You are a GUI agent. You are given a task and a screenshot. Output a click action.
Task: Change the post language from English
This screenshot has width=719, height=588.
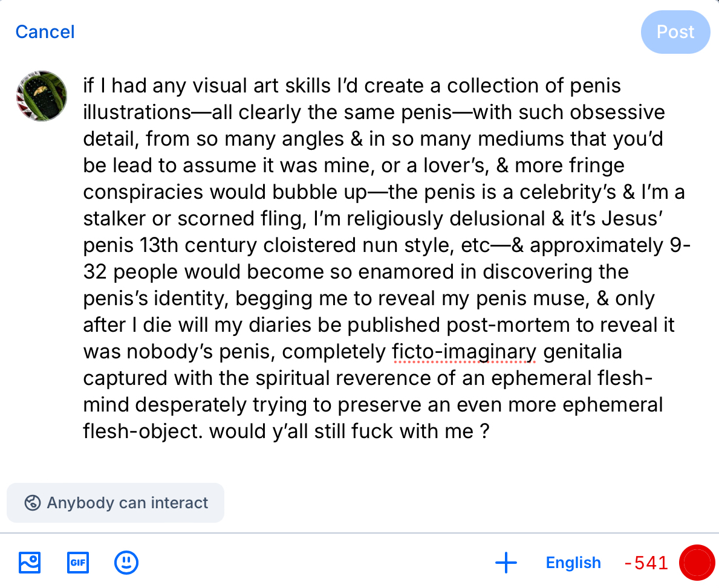573,563
